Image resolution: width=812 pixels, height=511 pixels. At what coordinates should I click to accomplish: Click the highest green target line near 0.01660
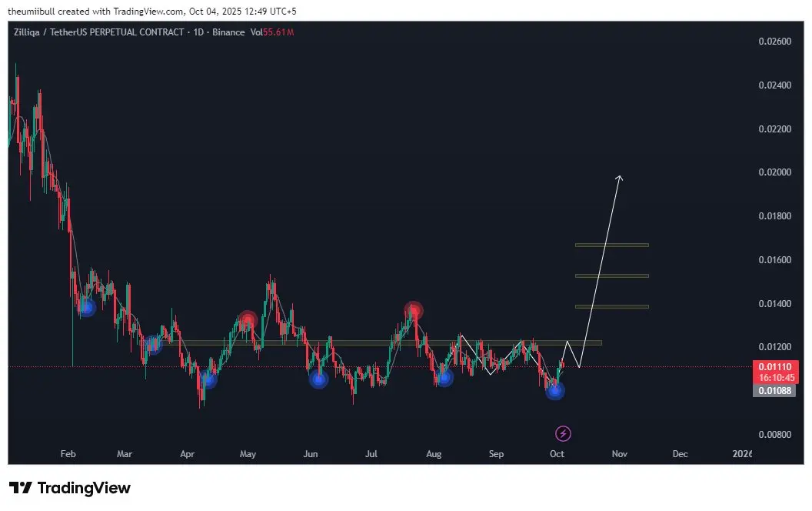611,245
